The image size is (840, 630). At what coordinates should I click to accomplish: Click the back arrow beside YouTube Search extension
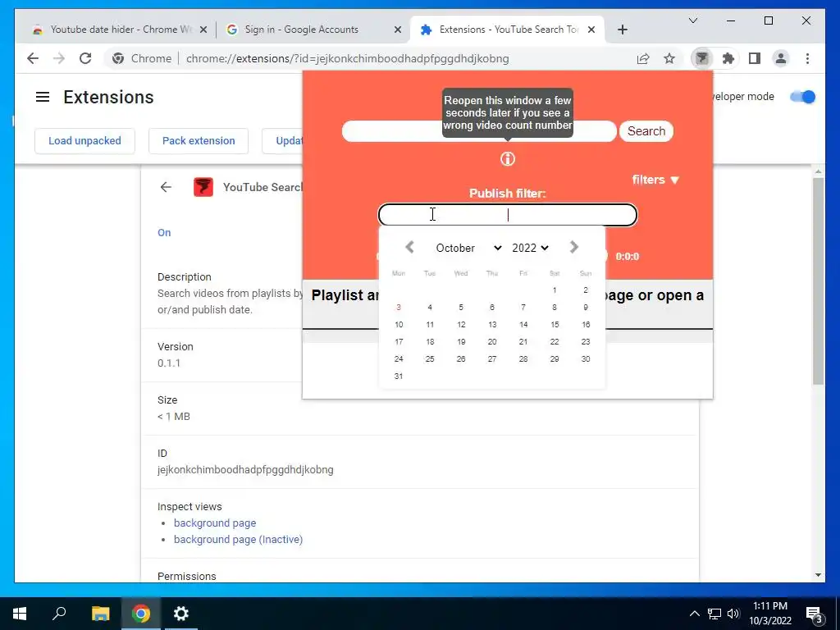click(x=166, y=187)
